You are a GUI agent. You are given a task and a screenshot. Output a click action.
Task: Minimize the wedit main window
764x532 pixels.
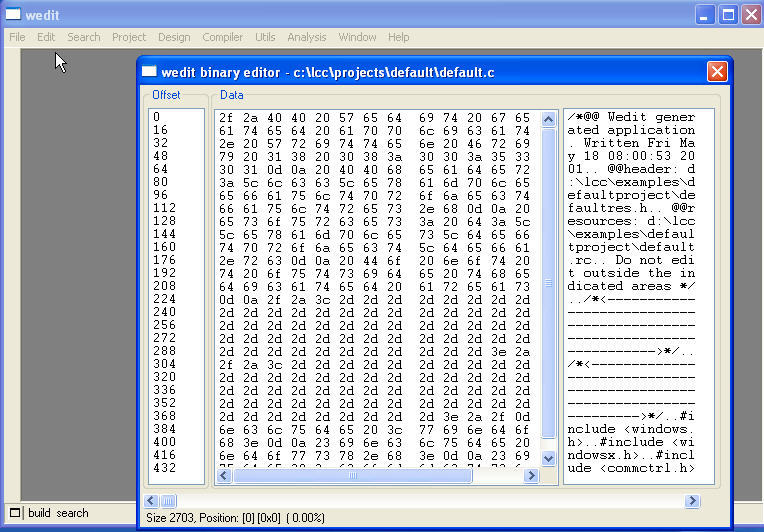coord(705,15)
